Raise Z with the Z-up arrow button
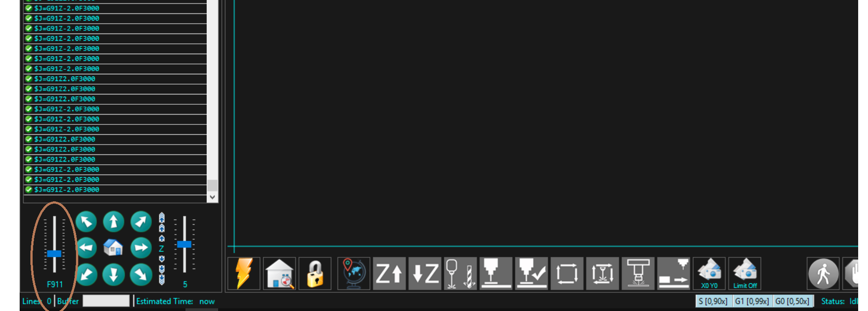Viewport: 868px width, 311px height. (389, 273)
